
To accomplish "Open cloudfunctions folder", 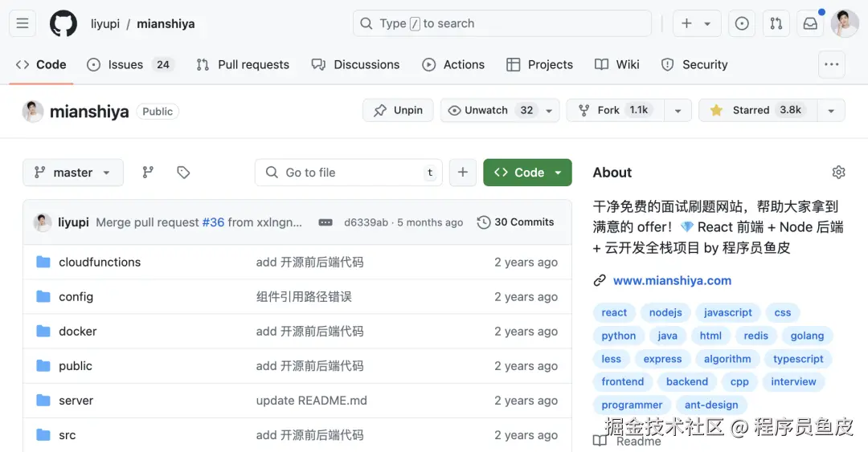I will [100, 263].
